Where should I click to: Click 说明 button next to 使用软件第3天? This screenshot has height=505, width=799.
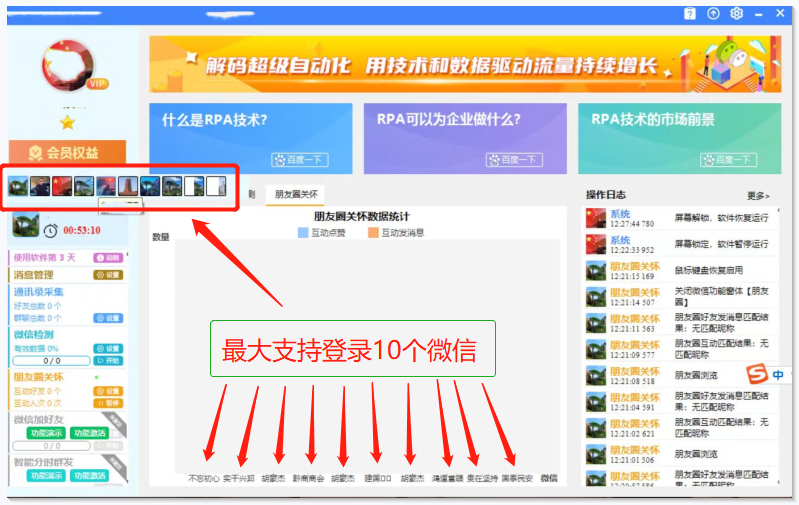108,258
